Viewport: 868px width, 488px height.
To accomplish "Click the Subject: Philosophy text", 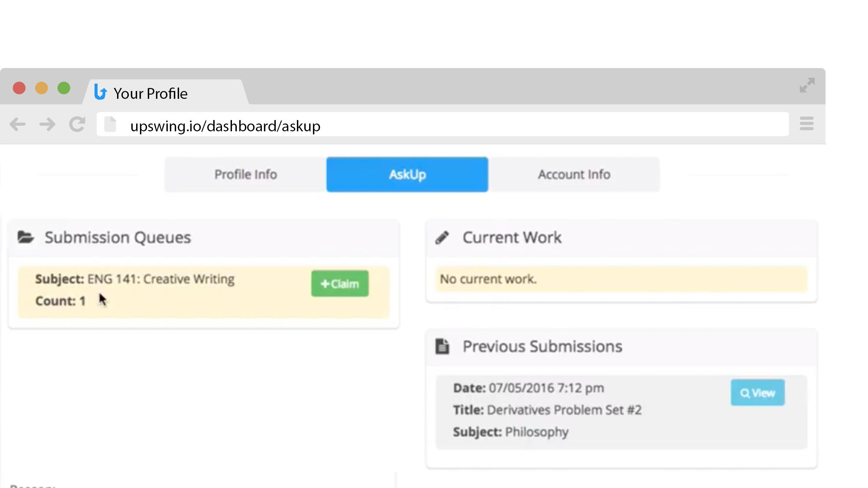I will coord(511,432).
